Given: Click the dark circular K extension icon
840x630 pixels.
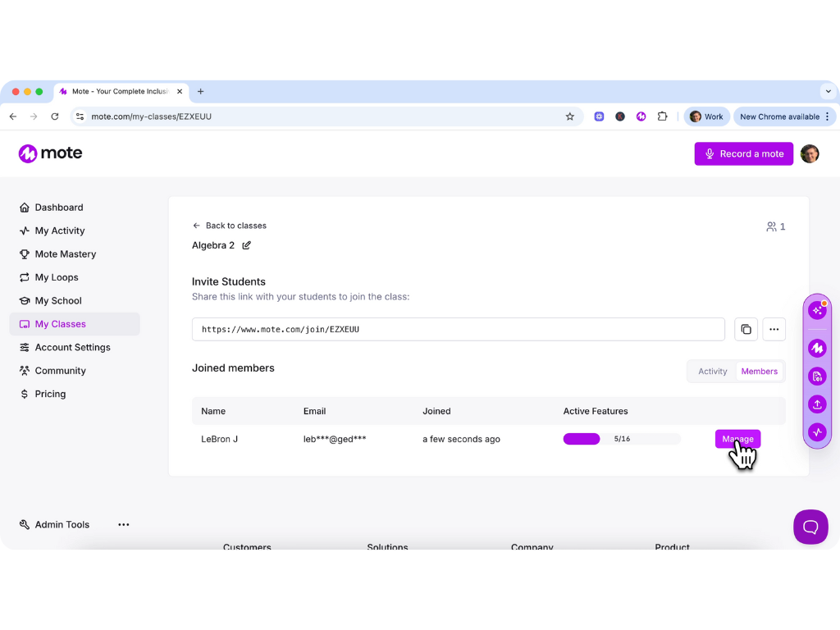Looking at the screenshot, I should tap(620, 116).
